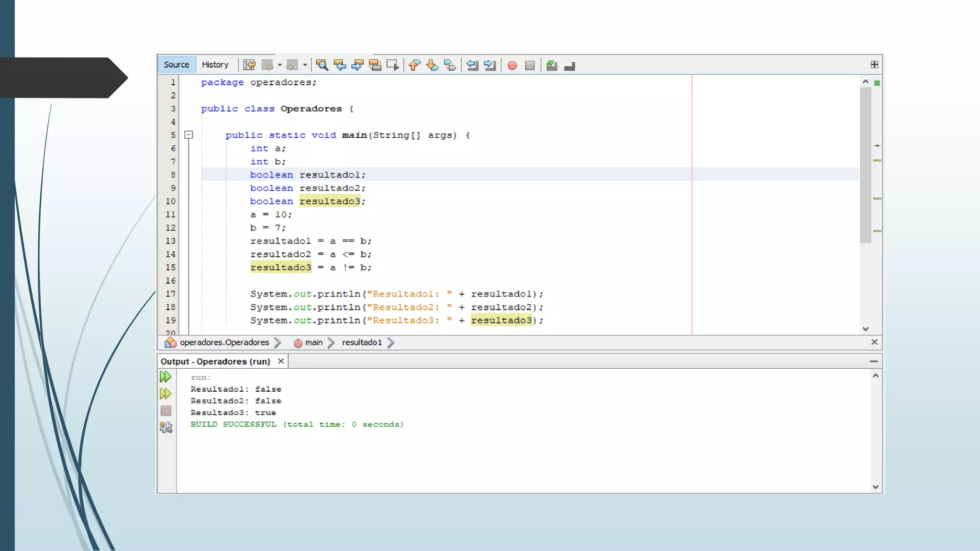This screenshot has height=551, width=980.
Task: Click Shift Line Left icon
Action: click(x=472, y=65)
